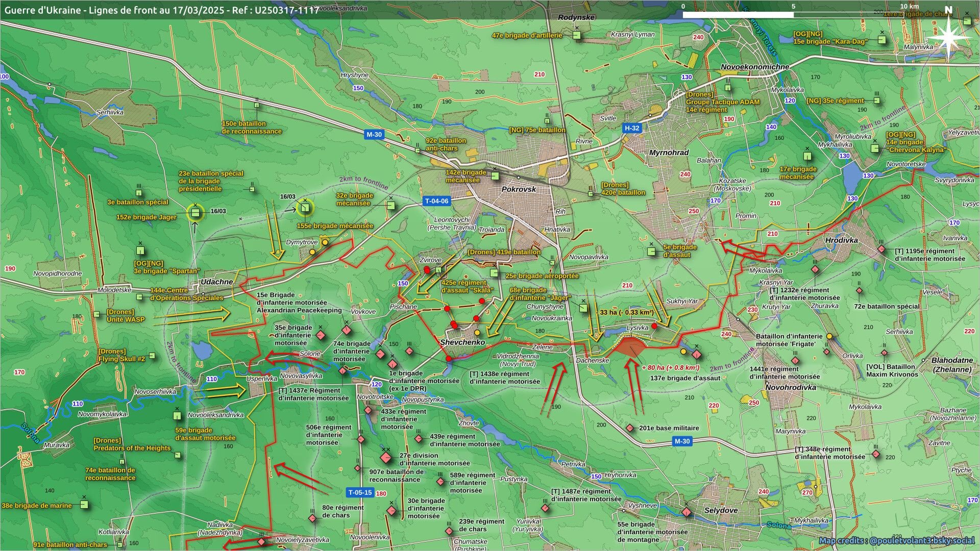Click the 1441e régiment d'infanterie motorisée label
The width and height of the screenshot is (980, 551).
pyautogui.click(x=785, y=373)
